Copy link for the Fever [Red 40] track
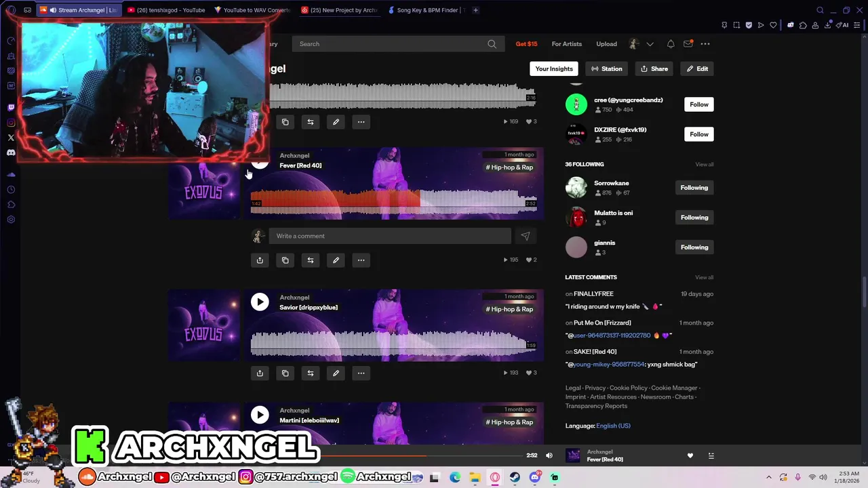 pos(285,260)
